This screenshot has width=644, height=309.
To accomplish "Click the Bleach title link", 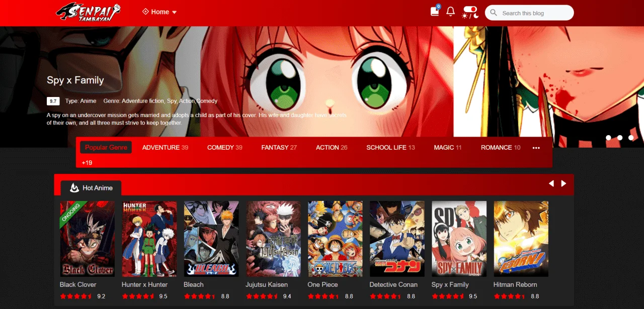I will click(x=194, y=284).
